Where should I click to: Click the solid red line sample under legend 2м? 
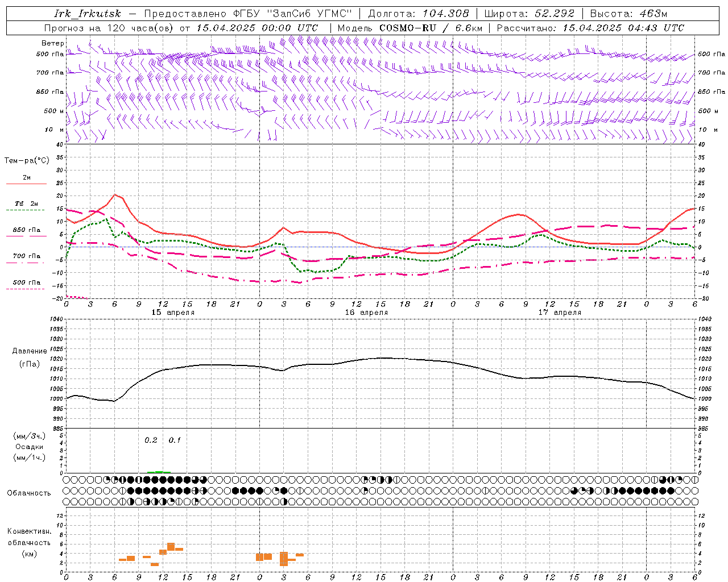tap(26, 184)
